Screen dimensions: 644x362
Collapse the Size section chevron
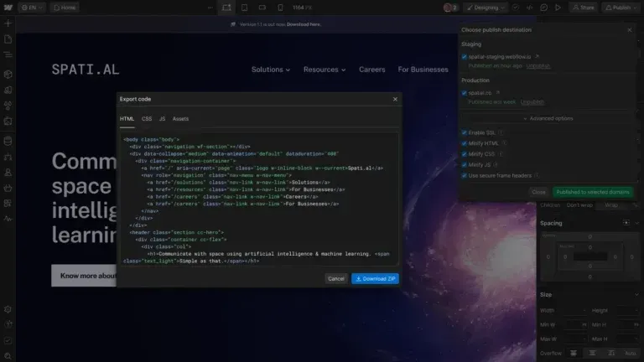[x=636, y=294]
